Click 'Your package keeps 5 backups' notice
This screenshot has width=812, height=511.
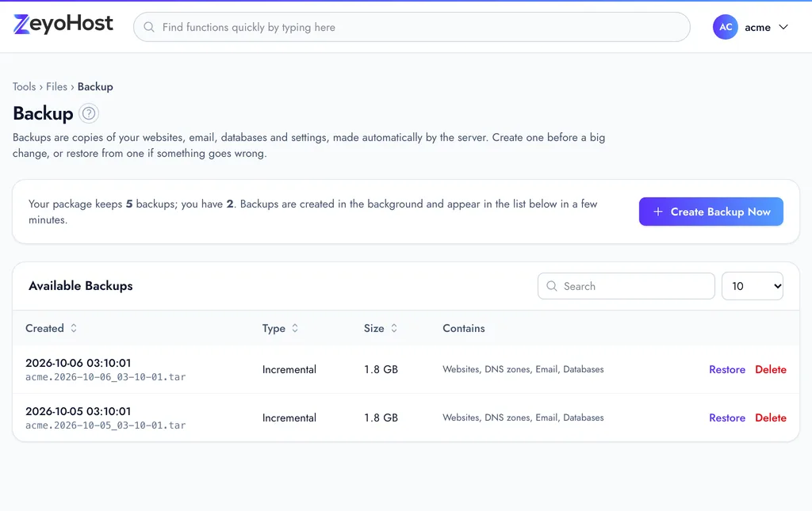[312, 212]
